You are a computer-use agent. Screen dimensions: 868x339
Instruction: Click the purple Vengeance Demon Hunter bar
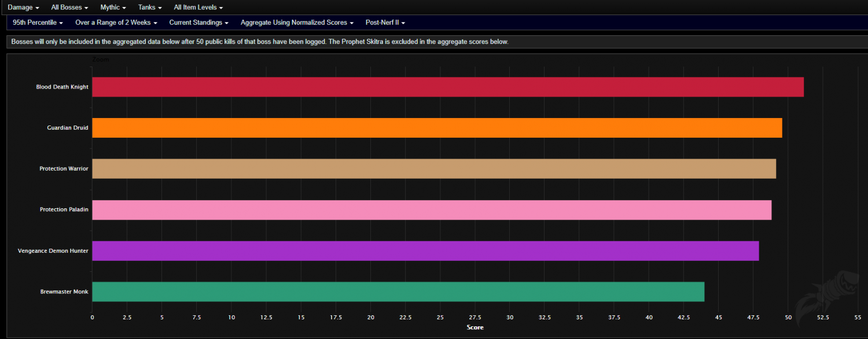click(x=425, y=251)
